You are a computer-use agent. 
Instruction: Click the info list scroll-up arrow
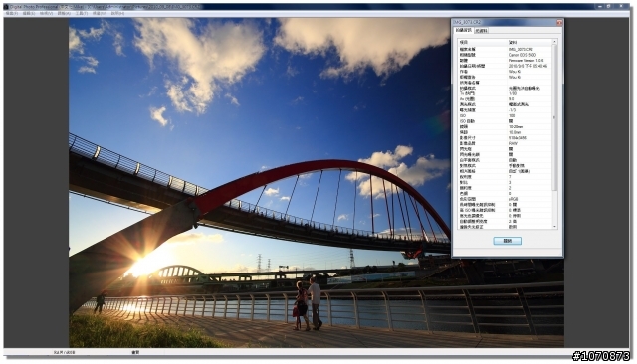click(x=554, y=42)
